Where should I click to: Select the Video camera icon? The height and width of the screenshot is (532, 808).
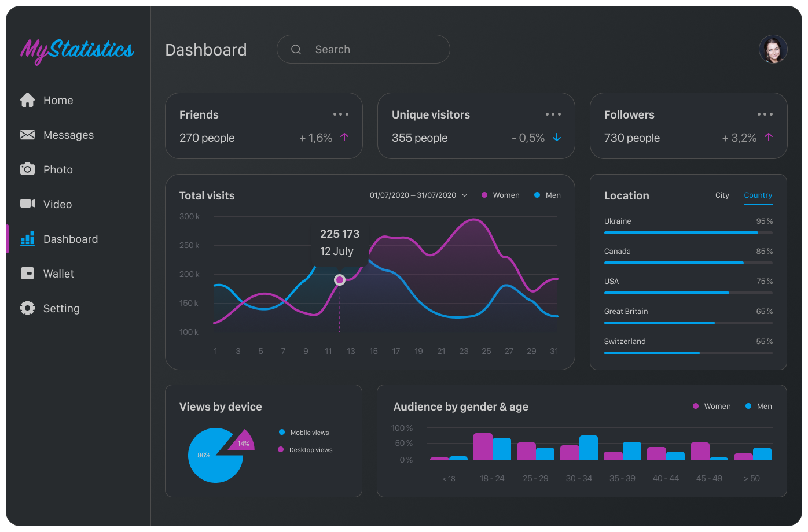(x=27, y=204)
